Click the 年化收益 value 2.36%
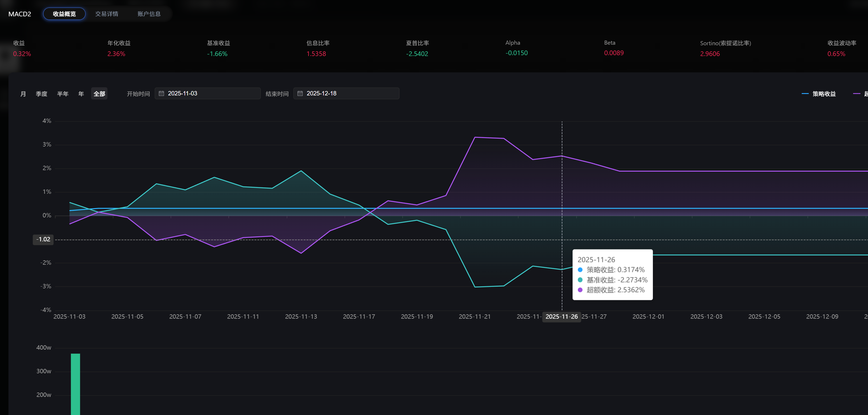The image size is (868, 415). coord(116,54)
